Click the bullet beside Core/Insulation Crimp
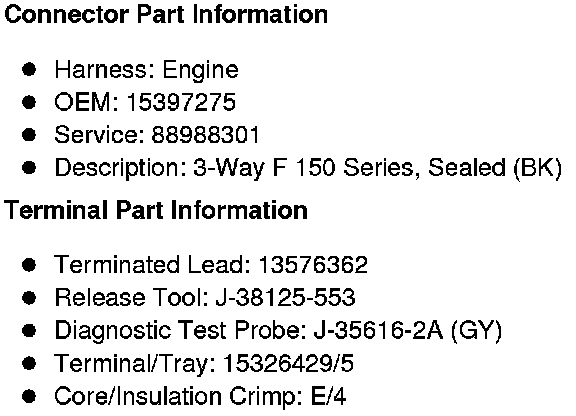 [29, 396]
